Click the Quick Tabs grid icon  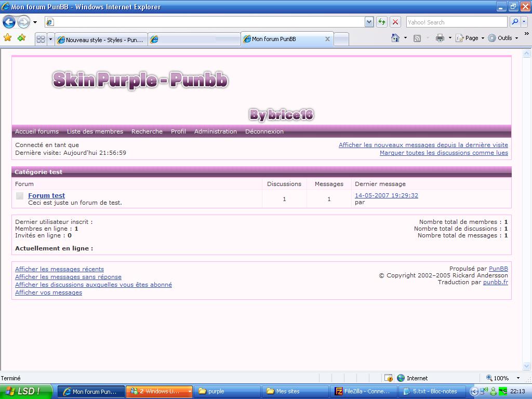coord(41,39)
